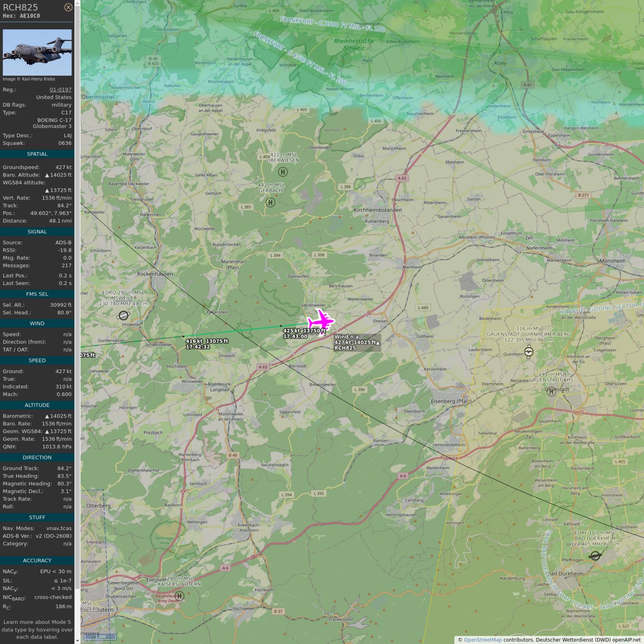The image size is (644, 644).
Task: Open the OpenStreetMap attribution link
Action: pyautogui.click(x=483, y=640)
